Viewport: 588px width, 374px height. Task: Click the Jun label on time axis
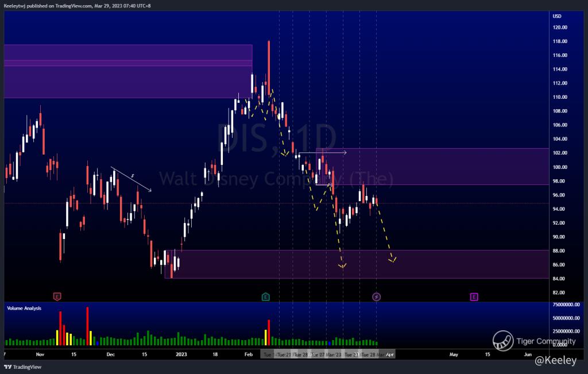(528, 354)
